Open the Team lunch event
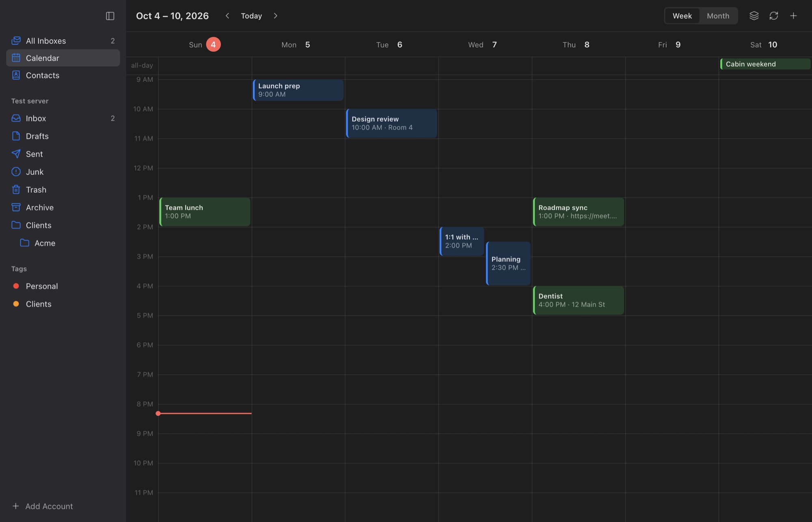The width and height of the screenshot is (812, 522). coord(205,212)
